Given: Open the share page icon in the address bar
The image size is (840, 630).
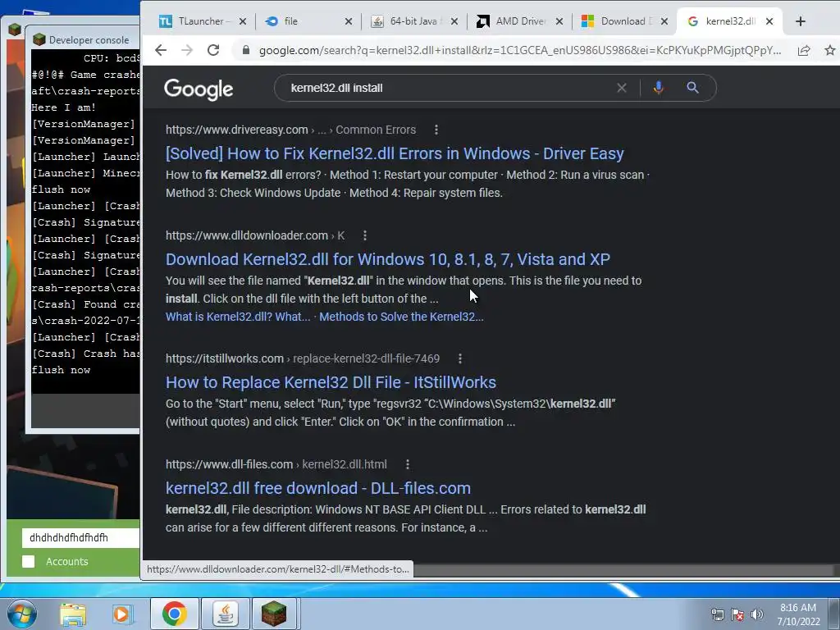Looking at the screenshot, I should point(804,50).
